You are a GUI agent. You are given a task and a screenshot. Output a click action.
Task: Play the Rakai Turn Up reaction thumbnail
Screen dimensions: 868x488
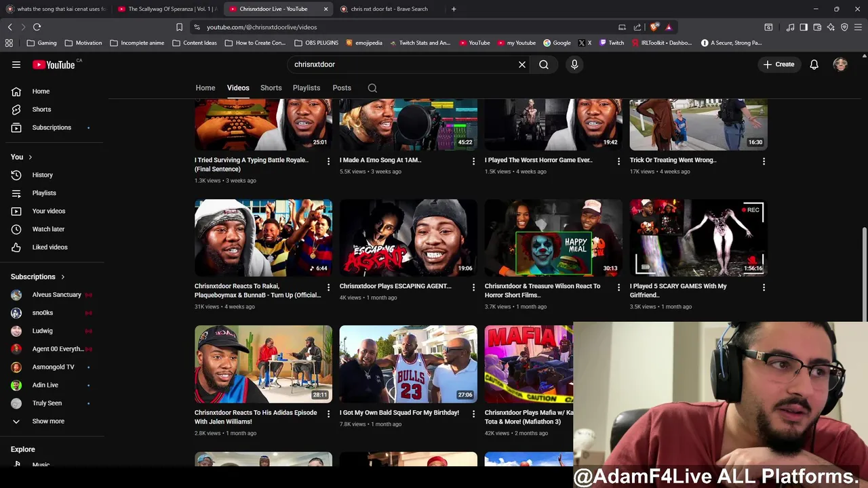click(x=263, y=238)
